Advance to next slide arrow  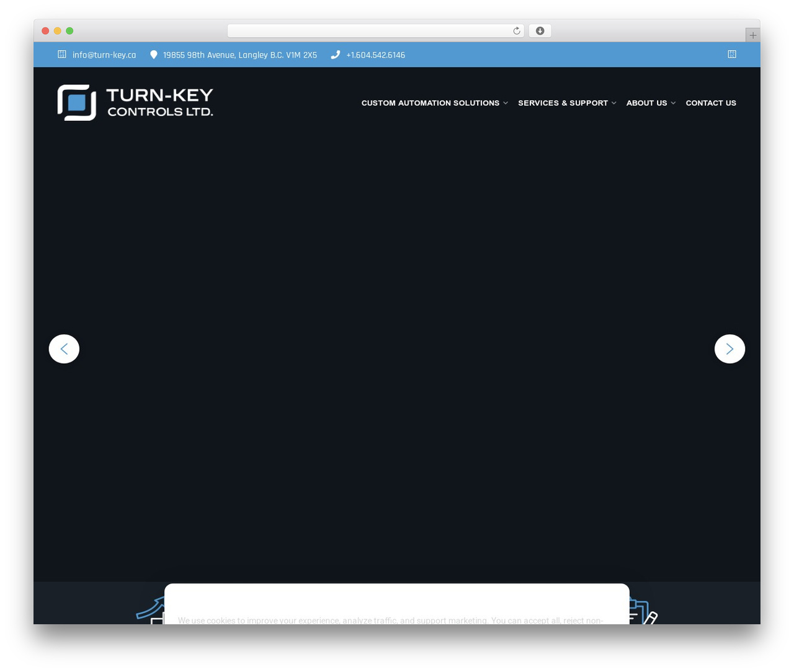(x=729, y=349)
